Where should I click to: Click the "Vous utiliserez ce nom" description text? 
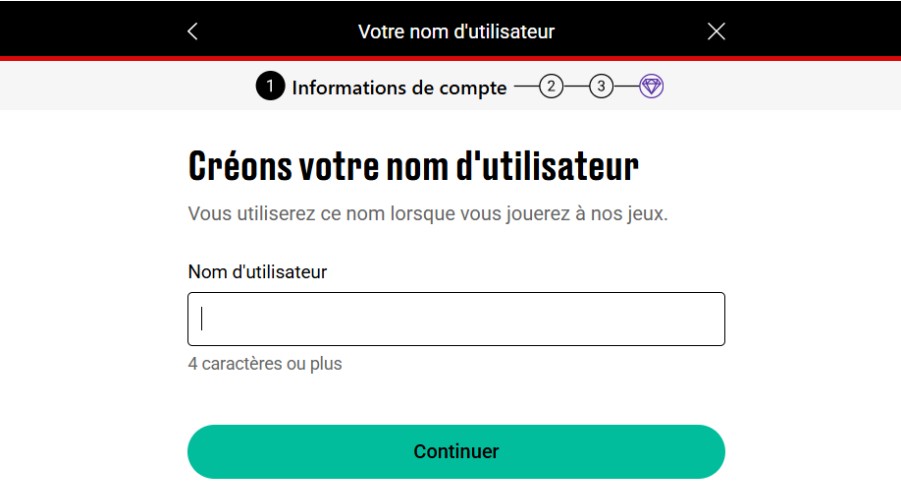427,214
